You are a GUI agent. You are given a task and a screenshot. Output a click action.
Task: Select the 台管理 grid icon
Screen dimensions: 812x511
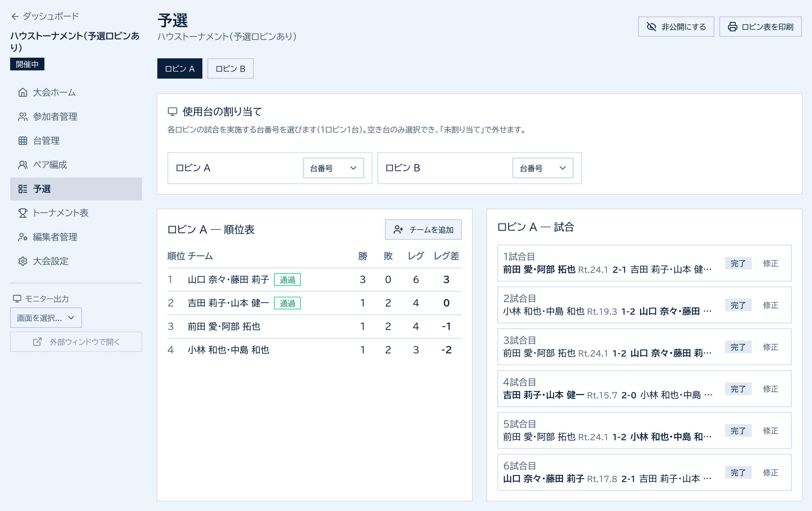[23, 140]
